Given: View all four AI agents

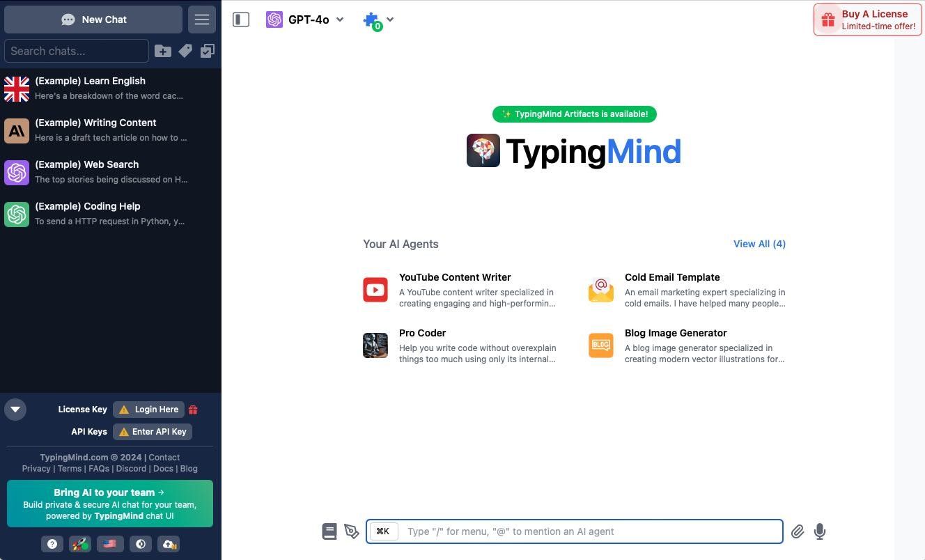Looking at the screenshot, I should (759, 244).
